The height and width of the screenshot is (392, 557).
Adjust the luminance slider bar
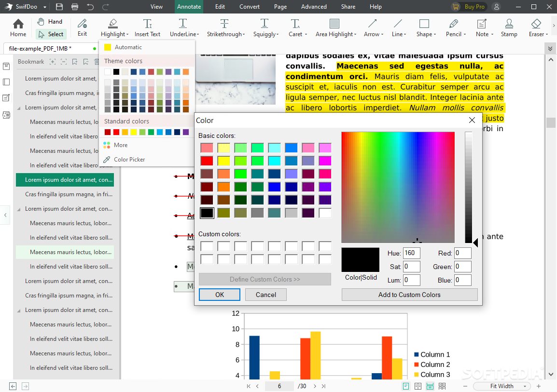[469, 187]
